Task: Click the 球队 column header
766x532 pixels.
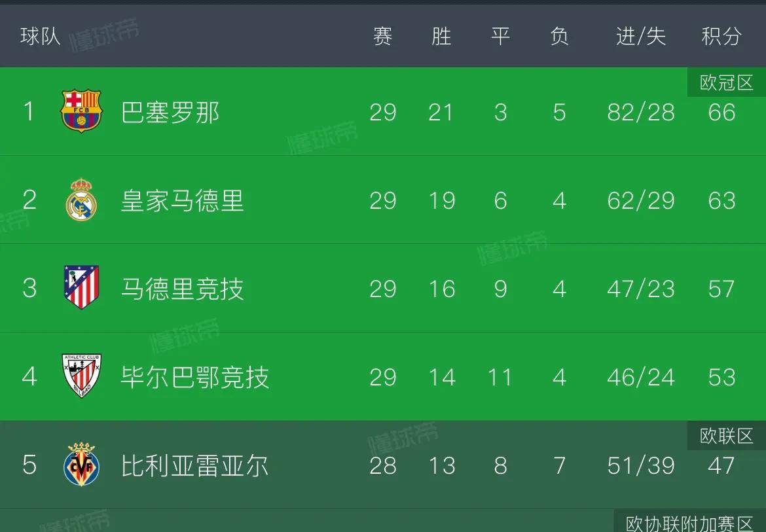Action: tap(40, 36)
